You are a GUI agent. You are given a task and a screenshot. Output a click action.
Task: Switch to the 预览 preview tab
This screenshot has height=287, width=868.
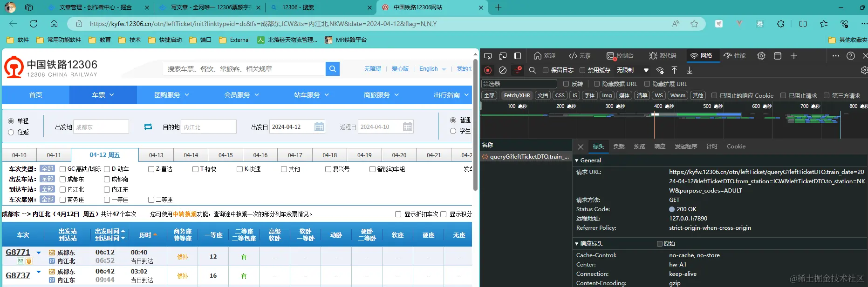click(x=639, y=147)
